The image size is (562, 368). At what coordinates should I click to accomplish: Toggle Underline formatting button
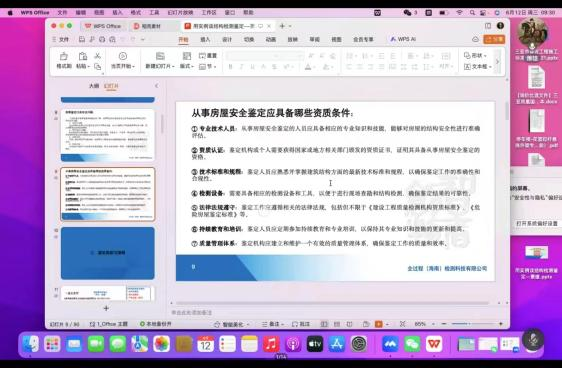[252, 67]
